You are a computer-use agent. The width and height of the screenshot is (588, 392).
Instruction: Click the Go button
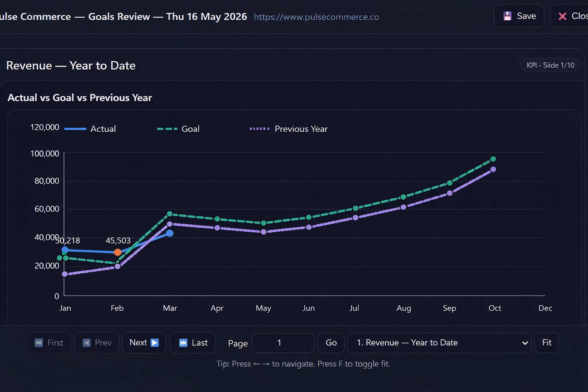[331, 343]
